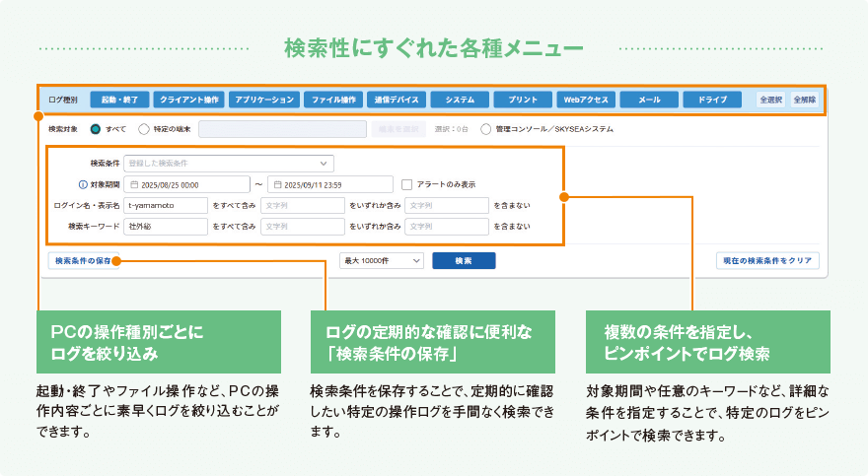The height and width of the screenshot is (476, 868).
Task: Select the 特定の端末 radio option
Action: pos(144,128)
